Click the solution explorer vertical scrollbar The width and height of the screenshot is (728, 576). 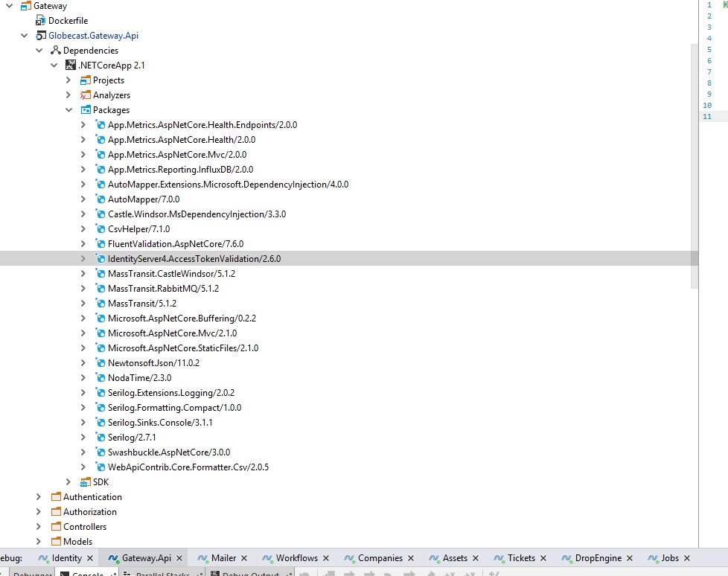[694, 166]
